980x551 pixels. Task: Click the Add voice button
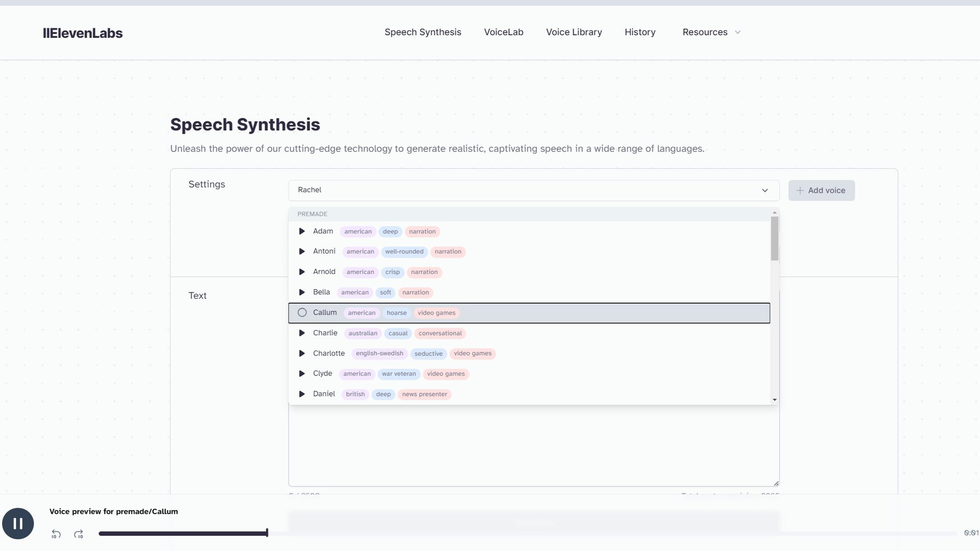(x=821, y=190)
